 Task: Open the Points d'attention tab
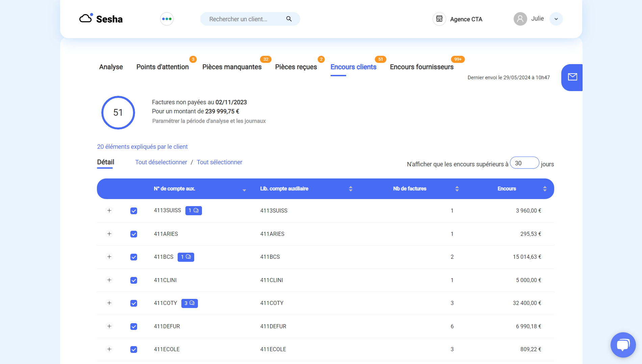click(x=162, y=67)
